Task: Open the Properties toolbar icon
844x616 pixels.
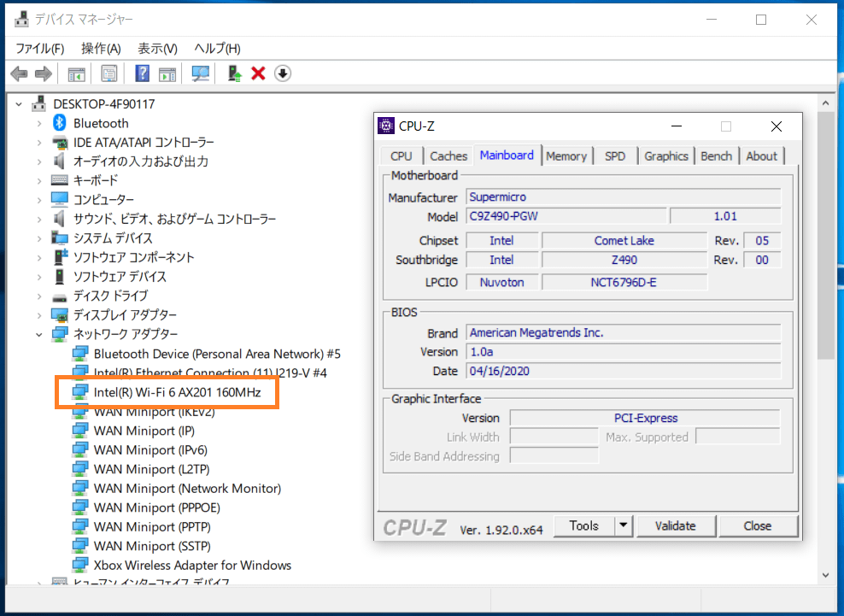Action: (x=109, y=73)
